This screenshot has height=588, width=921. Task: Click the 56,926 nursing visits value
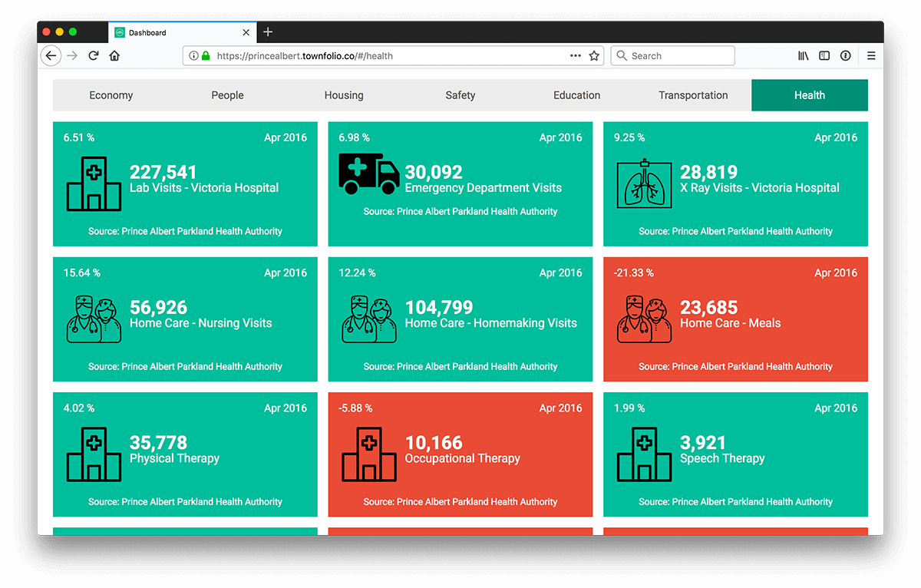[x=159, y=307]
